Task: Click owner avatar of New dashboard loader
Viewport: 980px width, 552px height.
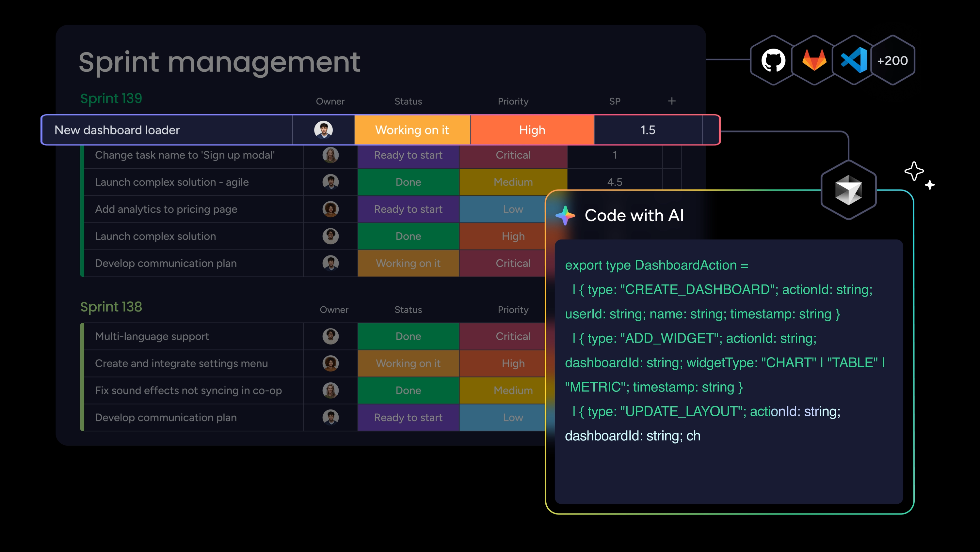Action: pyautogui.click(x=323, y=130)
